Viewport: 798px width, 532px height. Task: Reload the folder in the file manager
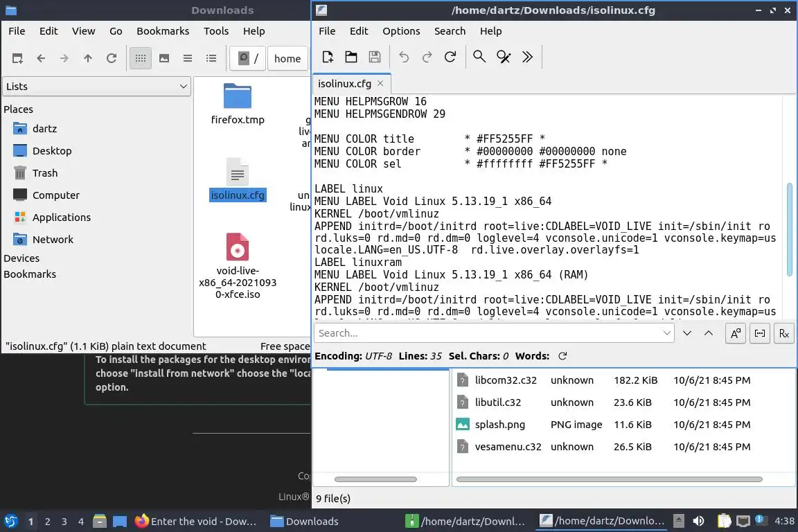pyautogui.click(x=112, y=58)
